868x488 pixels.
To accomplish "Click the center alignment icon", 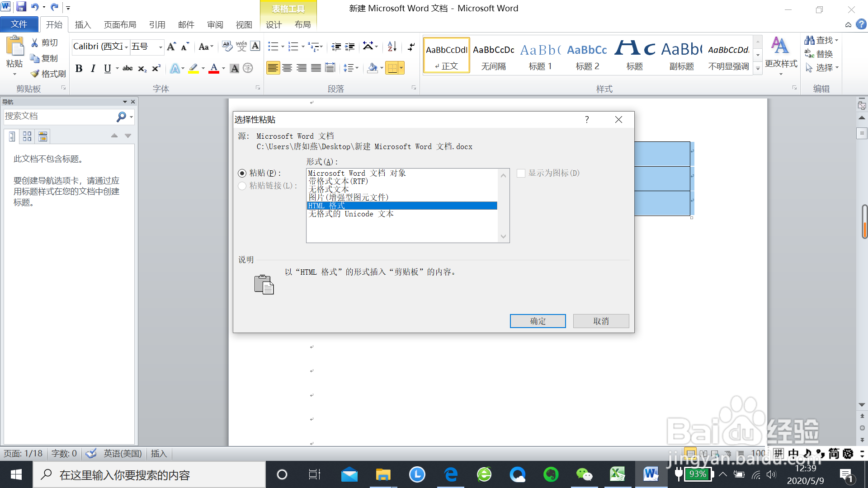I will (287, 68).
